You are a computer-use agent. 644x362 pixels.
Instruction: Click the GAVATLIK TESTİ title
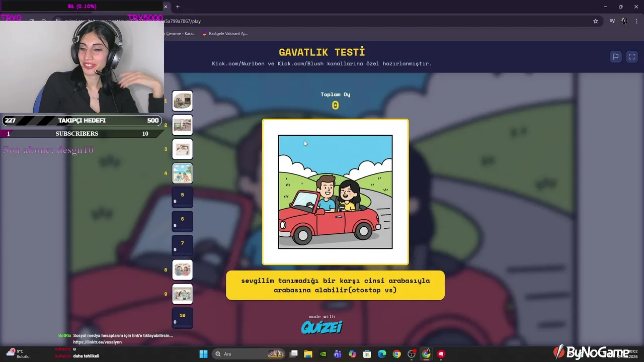(322, 52)
